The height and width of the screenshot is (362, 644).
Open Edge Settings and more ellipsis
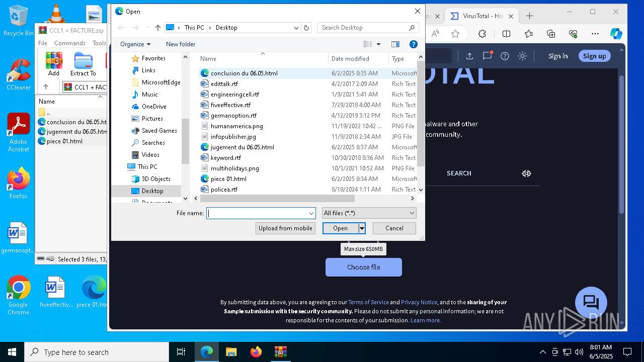[x=595, y=34]
